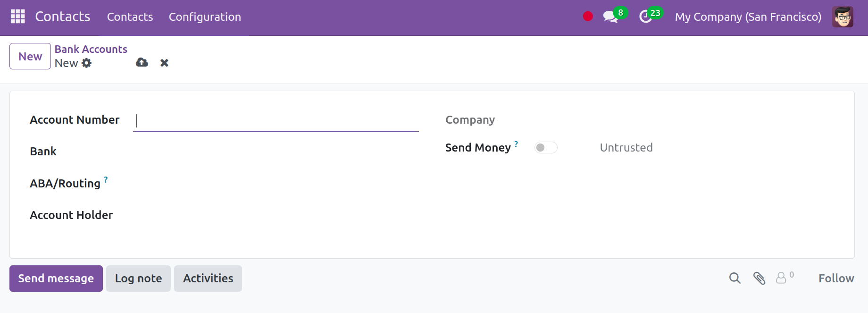This screenshot has height=313, width=868.
Task: Toggle the Send Money switch
Action: (546, 148)
